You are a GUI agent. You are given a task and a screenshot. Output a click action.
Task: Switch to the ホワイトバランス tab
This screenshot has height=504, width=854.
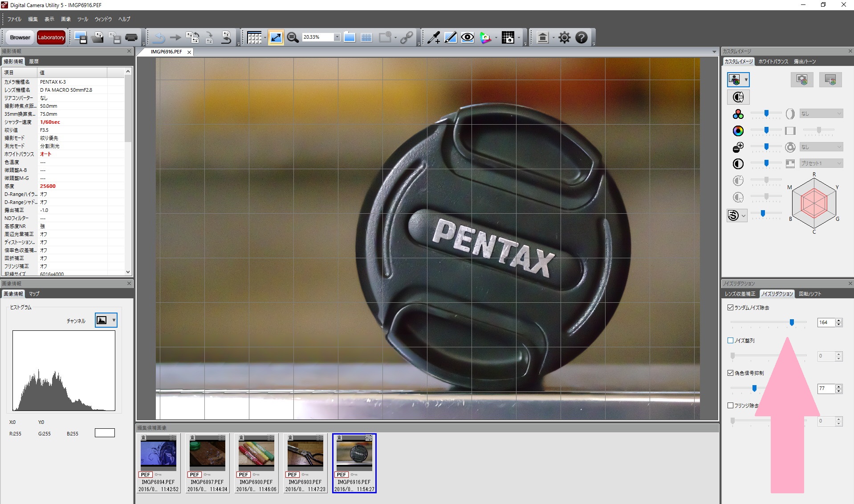773,61
